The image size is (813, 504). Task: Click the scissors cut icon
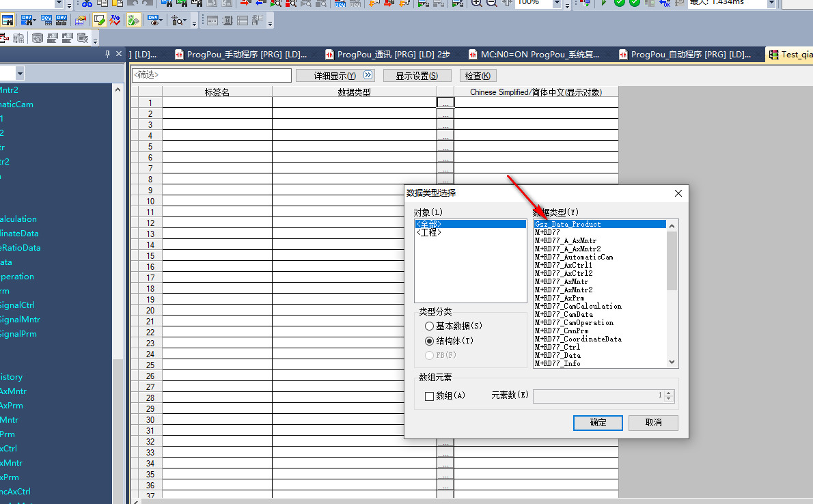87,3
